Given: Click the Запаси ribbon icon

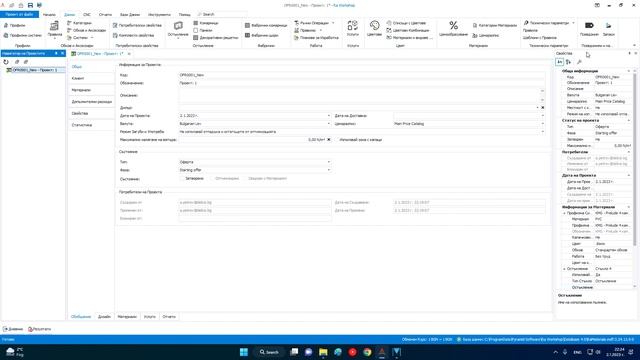Looking at the screenshot, I should [x=608, y=29].
